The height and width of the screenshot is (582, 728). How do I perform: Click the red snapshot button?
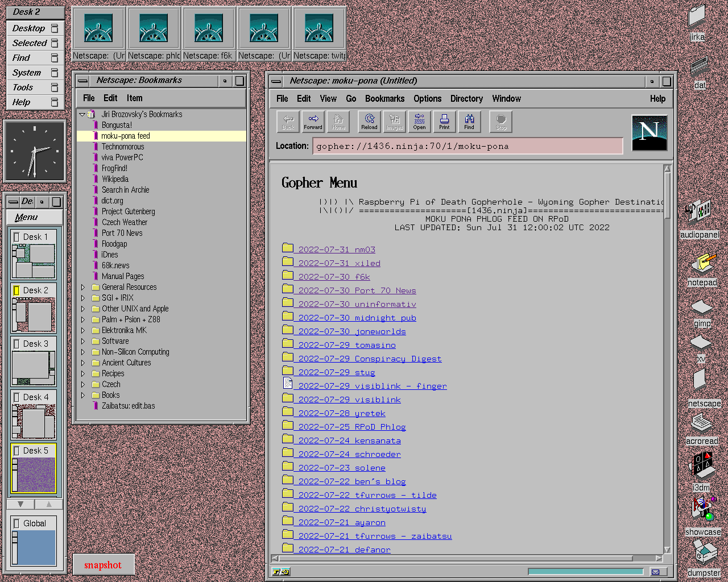103,565
